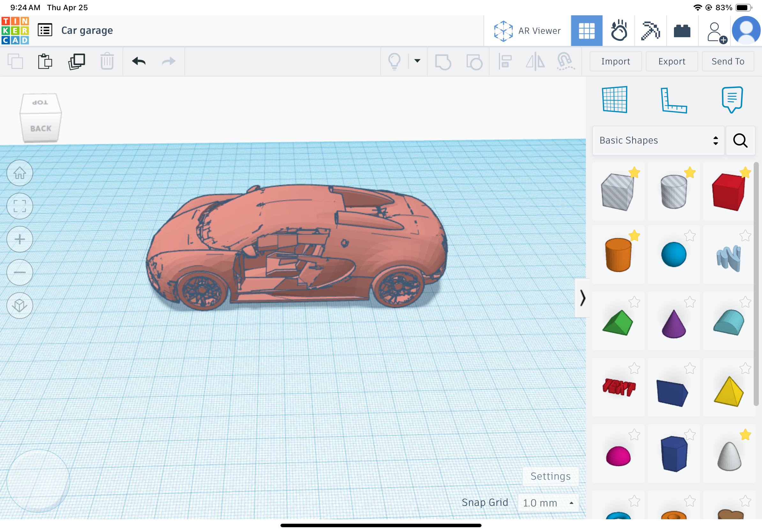Screen dimensions: 762x532
Task: Click the Mirror tool icon
Action: click(535, 62)
